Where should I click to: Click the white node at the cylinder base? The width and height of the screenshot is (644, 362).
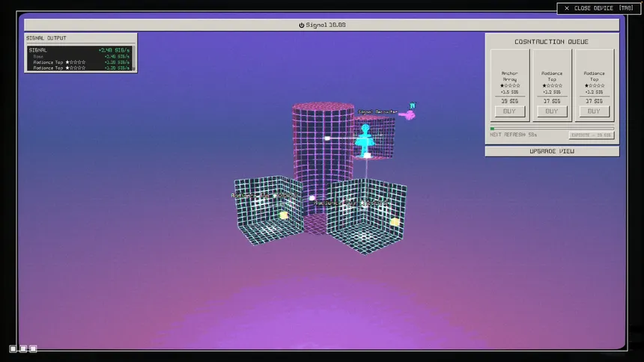(312, 198)
